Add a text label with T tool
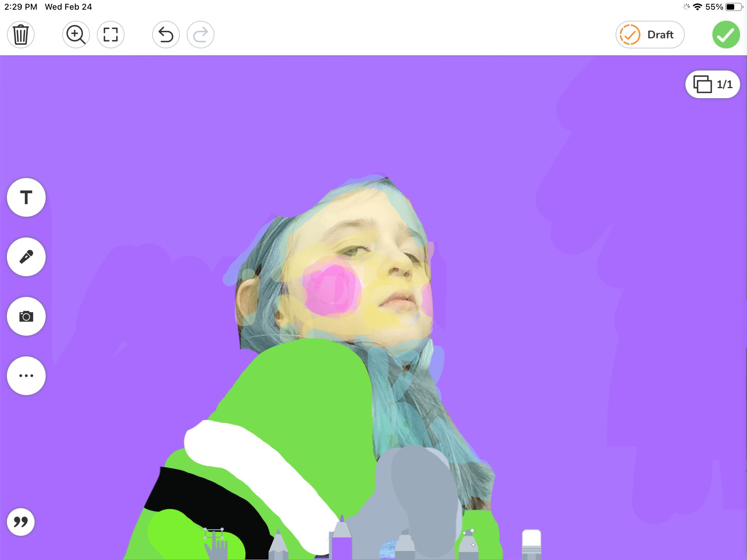The image size is (747, 560). pyautogui.click(x=26, y=198)
